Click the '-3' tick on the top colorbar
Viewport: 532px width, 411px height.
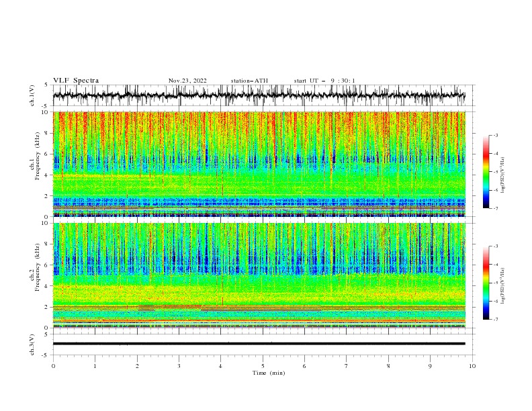[x=495, y=135]
